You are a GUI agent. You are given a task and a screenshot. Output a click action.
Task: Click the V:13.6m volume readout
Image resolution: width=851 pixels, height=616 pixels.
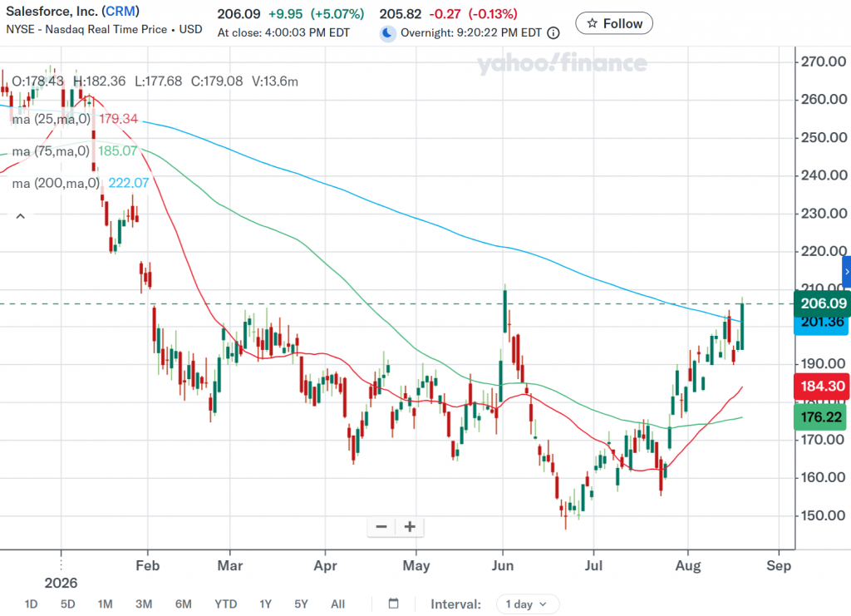point(275,81)
